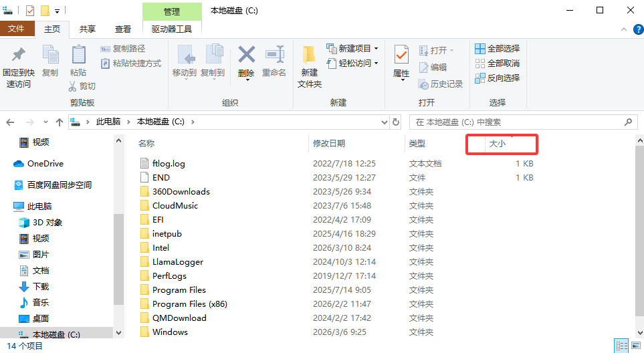The width and height of the screenshot is (644, 353).
Task: Sort by the 类型 (Type) column header
Action: (417, 143)
